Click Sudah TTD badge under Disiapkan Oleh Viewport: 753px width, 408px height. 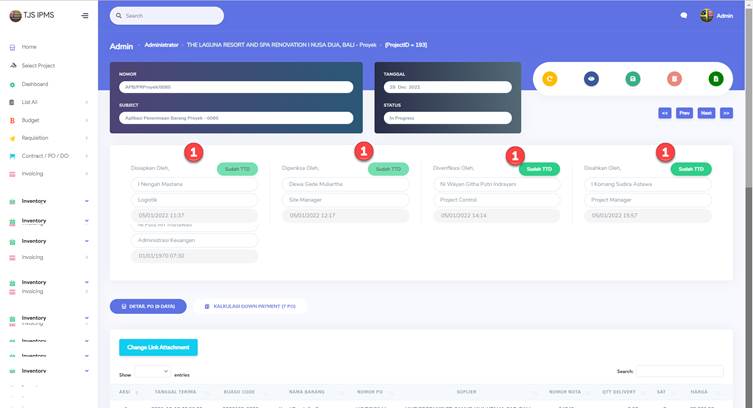coord(237,169)
